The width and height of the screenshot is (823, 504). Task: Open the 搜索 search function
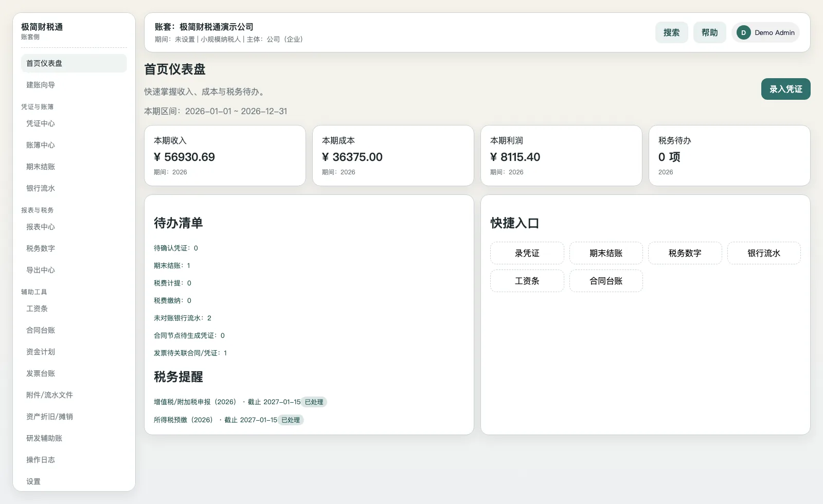tap(671, 32)
